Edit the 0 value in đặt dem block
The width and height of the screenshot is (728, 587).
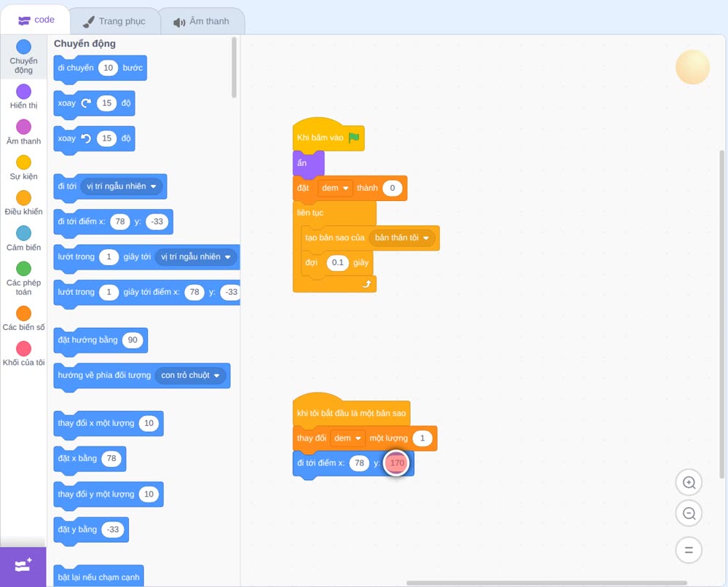392,188
